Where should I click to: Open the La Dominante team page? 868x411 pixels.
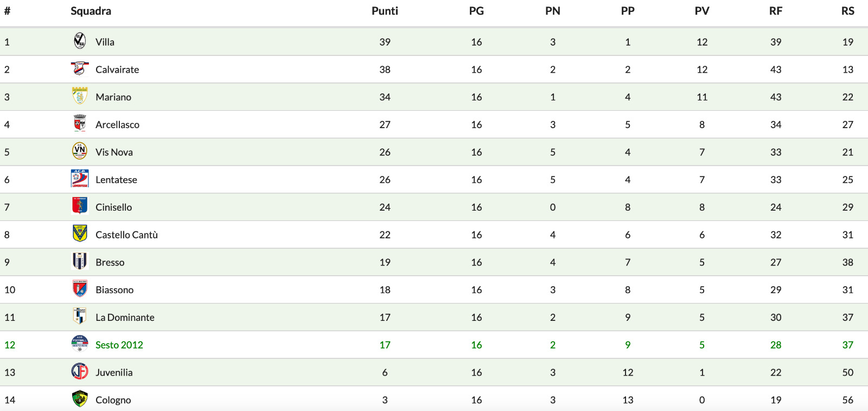(x=125, y=317)
